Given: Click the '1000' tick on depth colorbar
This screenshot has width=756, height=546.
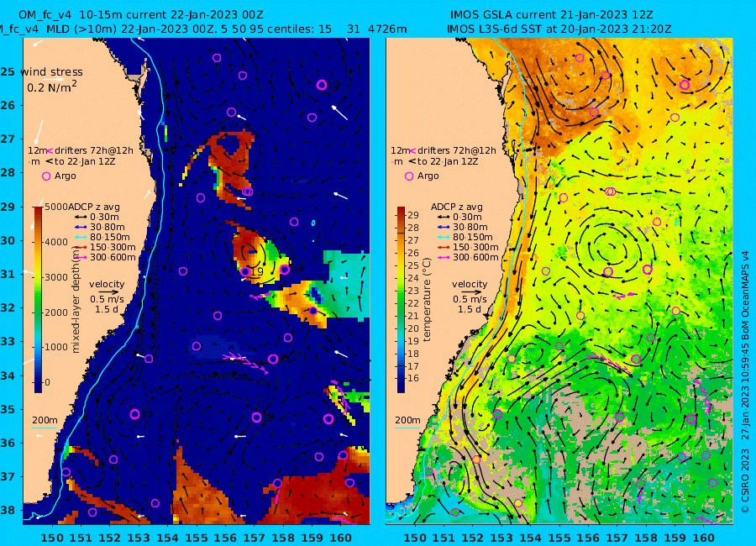Looking at the screenshot, I should pyautogui.click(x=56, y=347).
